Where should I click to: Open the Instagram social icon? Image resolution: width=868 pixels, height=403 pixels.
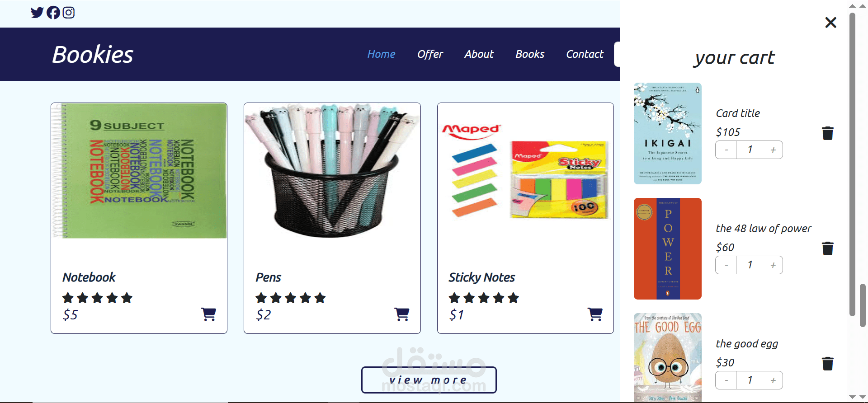click(x=69, y=13)
